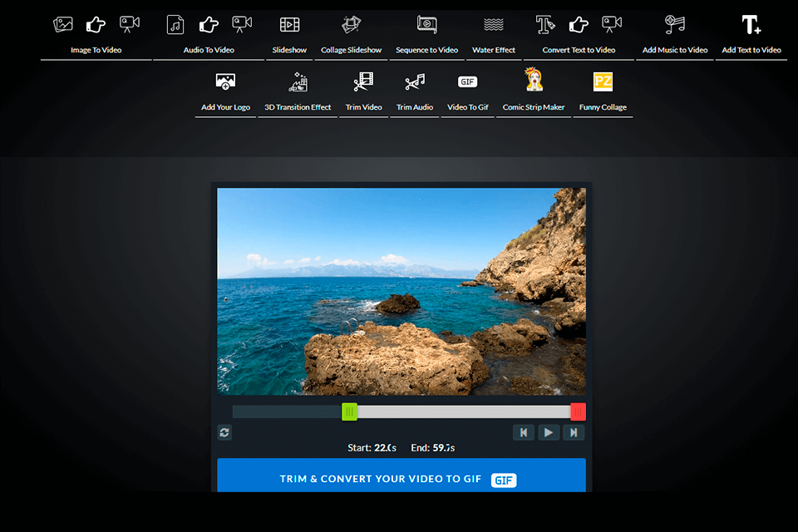
Task: Open Convert Text to Video
Action: tap(579, 35)
